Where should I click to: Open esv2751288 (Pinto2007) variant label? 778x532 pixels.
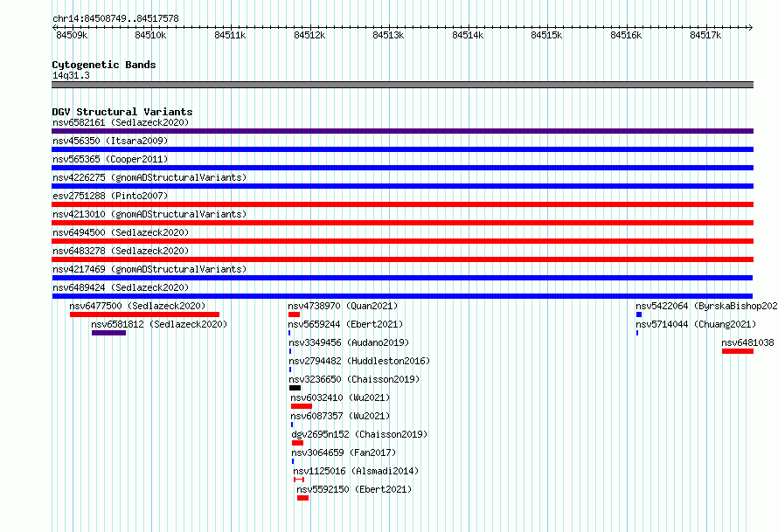pos(110,196)
